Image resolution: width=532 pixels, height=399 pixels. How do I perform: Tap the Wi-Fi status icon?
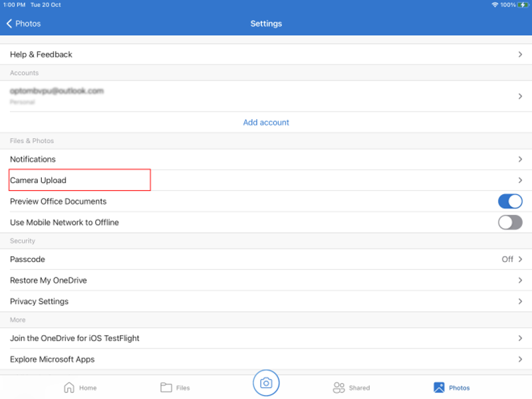[x=495, y=5]
